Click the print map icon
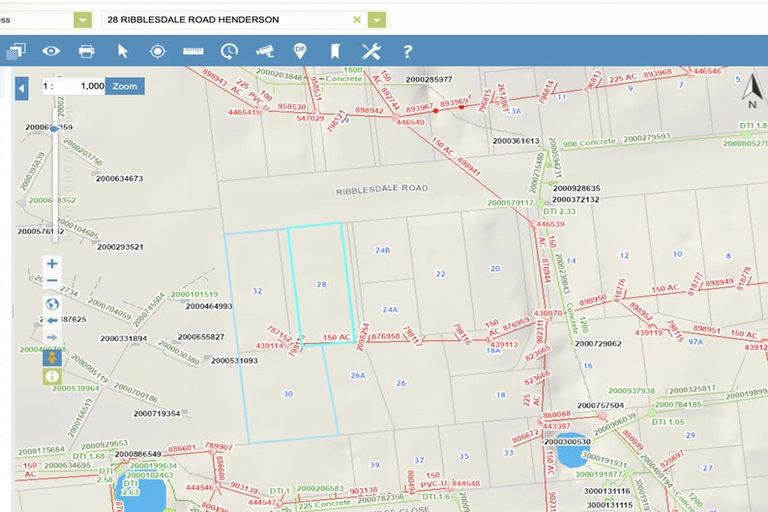The height and width of the screenshot is (512, 768). click(87, 51)
